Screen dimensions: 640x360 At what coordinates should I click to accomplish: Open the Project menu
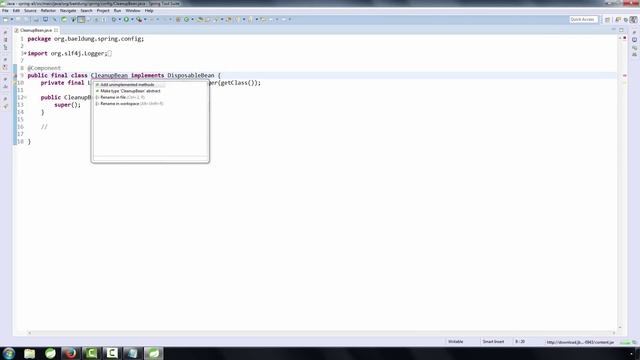(x=103, y=11)
